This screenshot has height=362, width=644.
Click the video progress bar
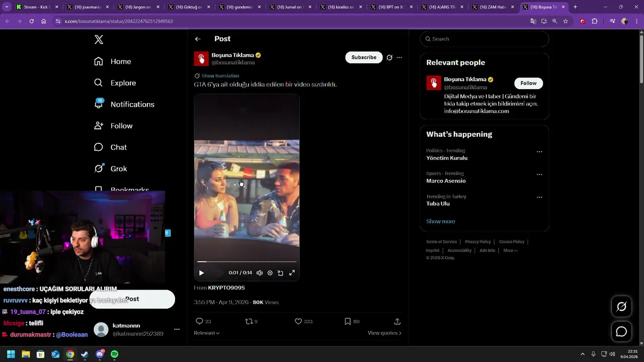point(247,261)
